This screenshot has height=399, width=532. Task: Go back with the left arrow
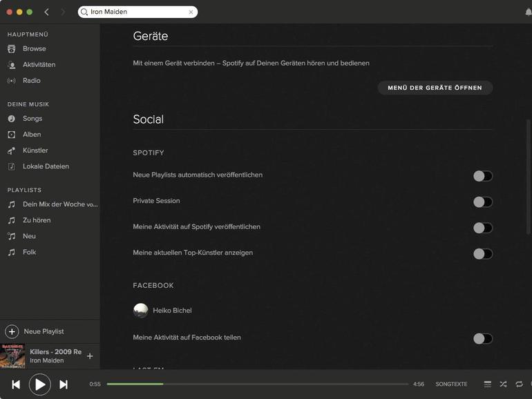(x=46, y=12)
